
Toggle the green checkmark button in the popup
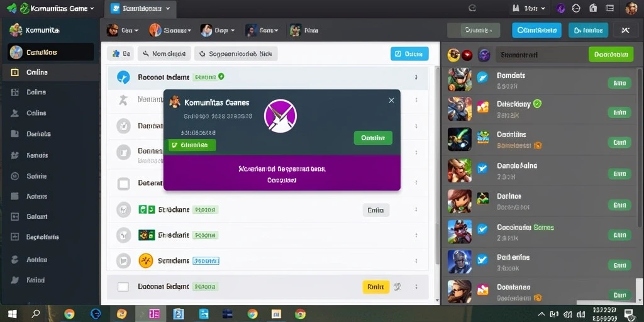192,145
